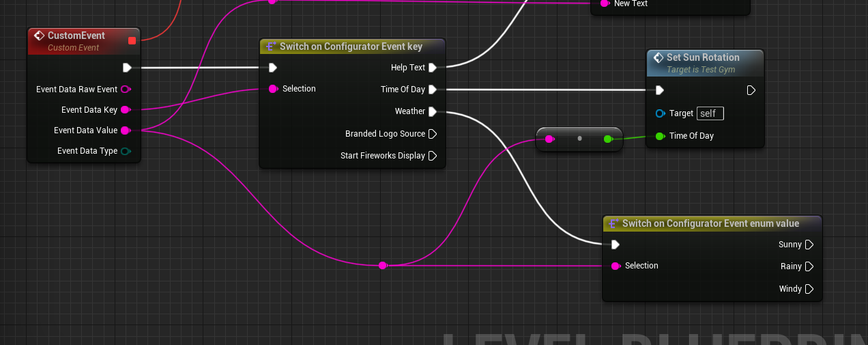This screenshot has width=868, height=345.
Task: Click the CustomEvent node title
Action: [76, 35]
